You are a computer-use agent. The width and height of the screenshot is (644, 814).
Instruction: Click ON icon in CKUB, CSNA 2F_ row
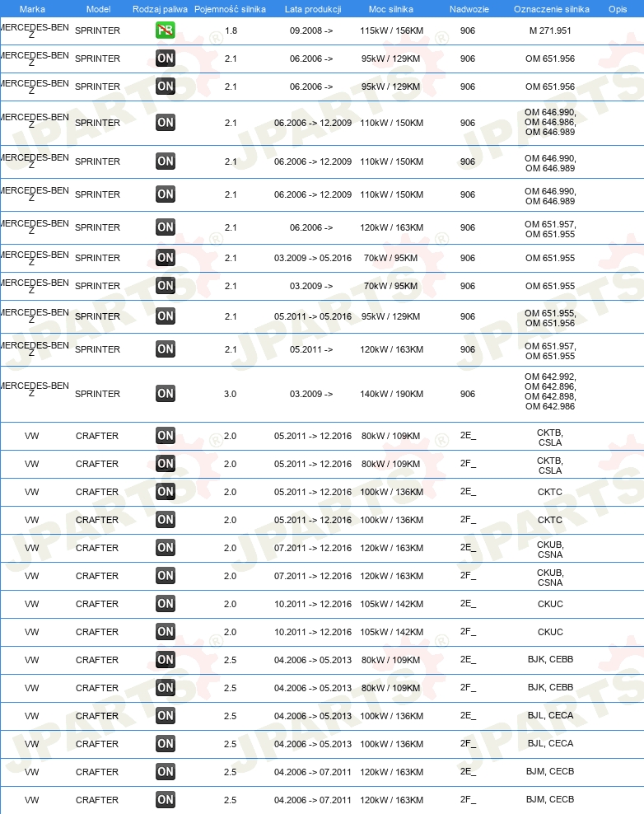pyautogui.click(x=165, y=576)
